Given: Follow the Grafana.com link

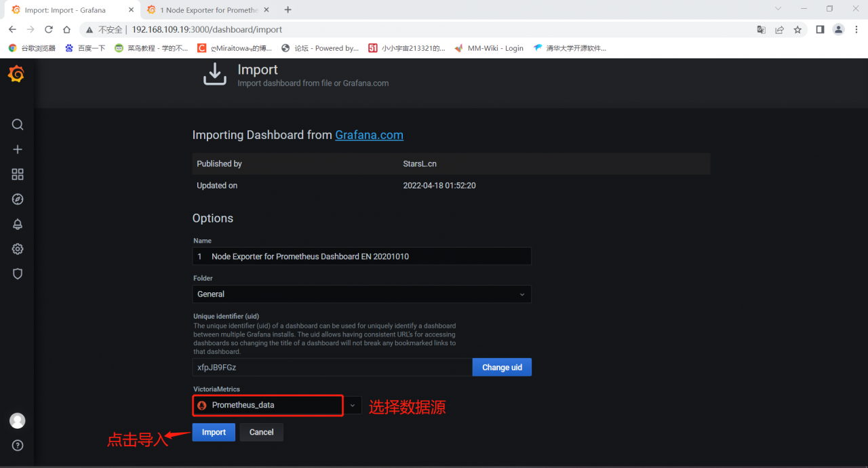Looking at the screenshot, I should click(369, 135).
